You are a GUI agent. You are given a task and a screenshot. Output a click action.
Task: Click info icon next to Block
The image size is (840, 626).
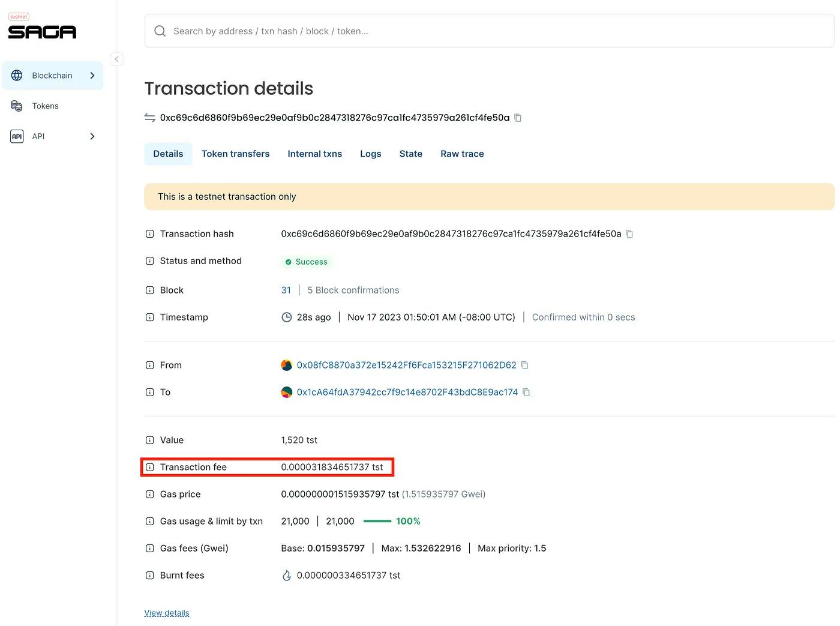coord(150,290)
